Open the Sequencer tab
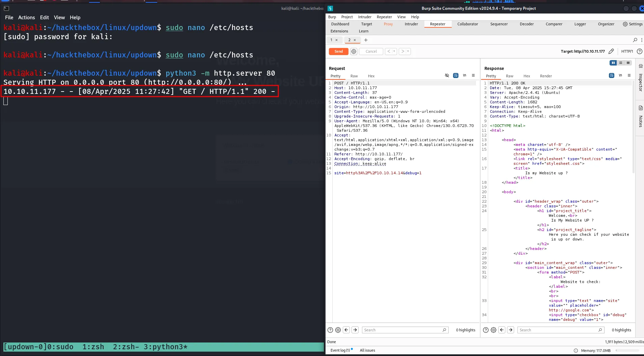 [499, 24]
